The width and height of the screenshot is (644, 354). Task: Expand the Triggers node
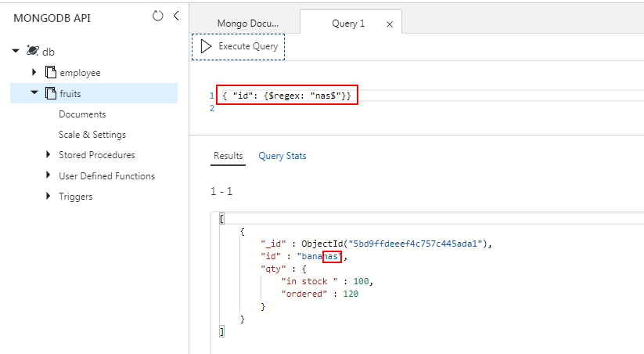pyautogui.click(x=49, y=197)
